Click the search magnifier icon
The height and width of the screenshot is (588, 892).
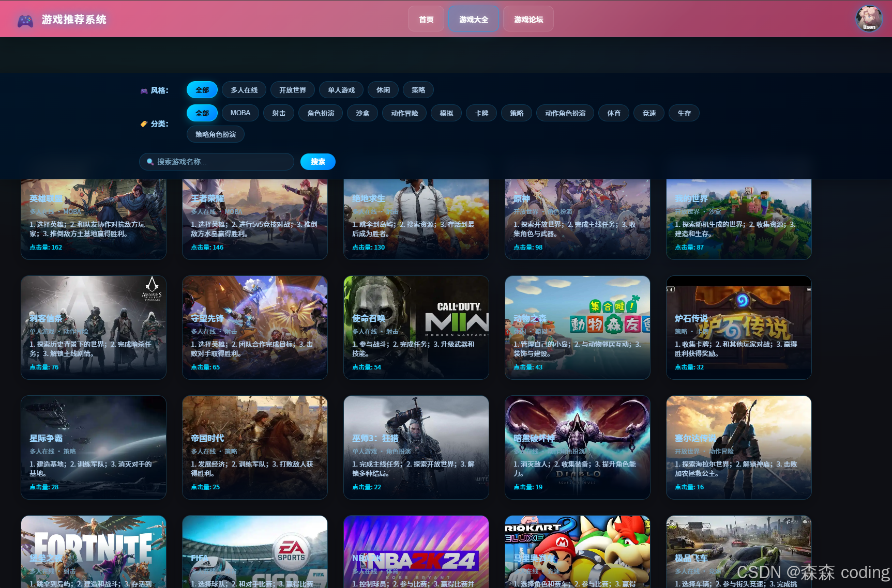pyautogui.click(x=150, y=162)
